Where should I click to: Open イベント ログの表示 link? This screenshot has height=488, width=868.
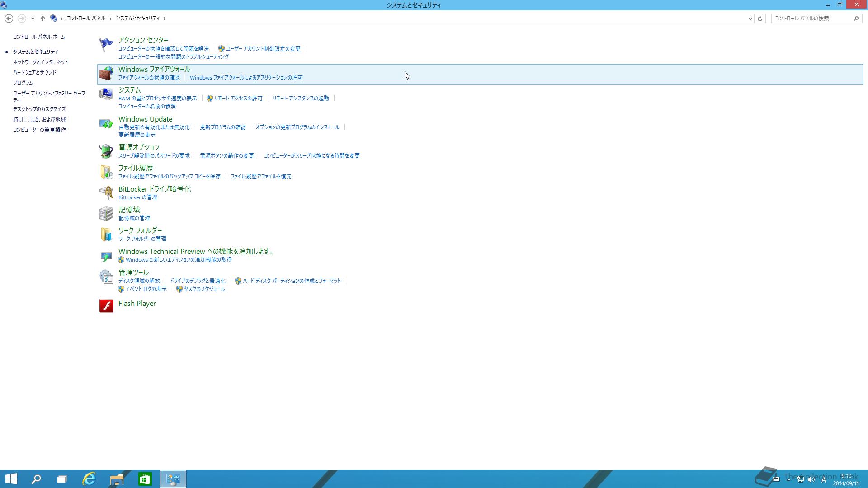click(x=146, y=289)
